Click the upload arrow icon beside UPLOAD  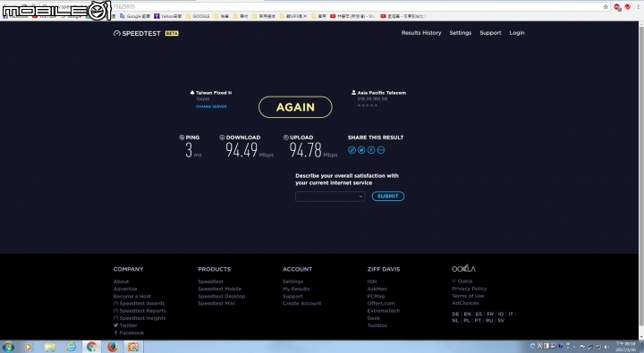[286, 138]
